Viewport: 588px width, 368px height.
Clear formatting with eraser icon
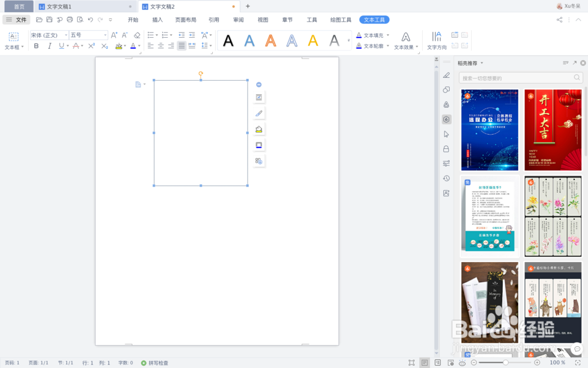tap(137, 35)
